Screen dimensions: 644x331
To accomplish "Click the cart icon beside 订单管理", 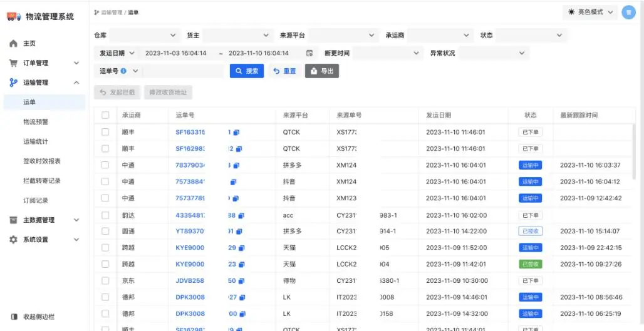I will coord(14,63).
